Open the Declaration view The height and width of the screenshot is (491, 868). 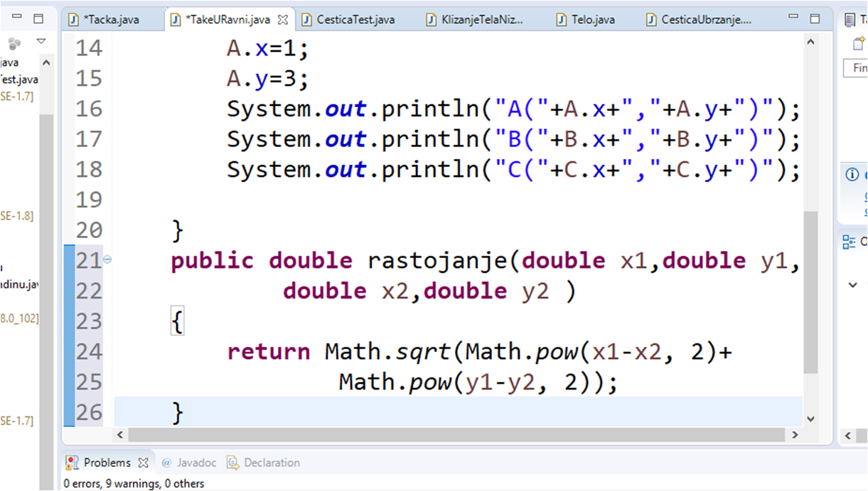click(264, 463)
